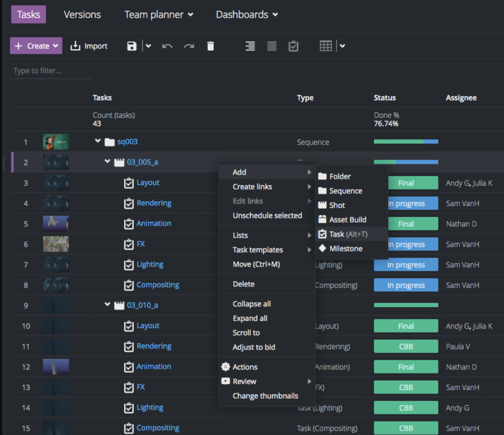Click Delete in the context menu
This screenshot has width=504, height=435.
(x=244, y=284)
